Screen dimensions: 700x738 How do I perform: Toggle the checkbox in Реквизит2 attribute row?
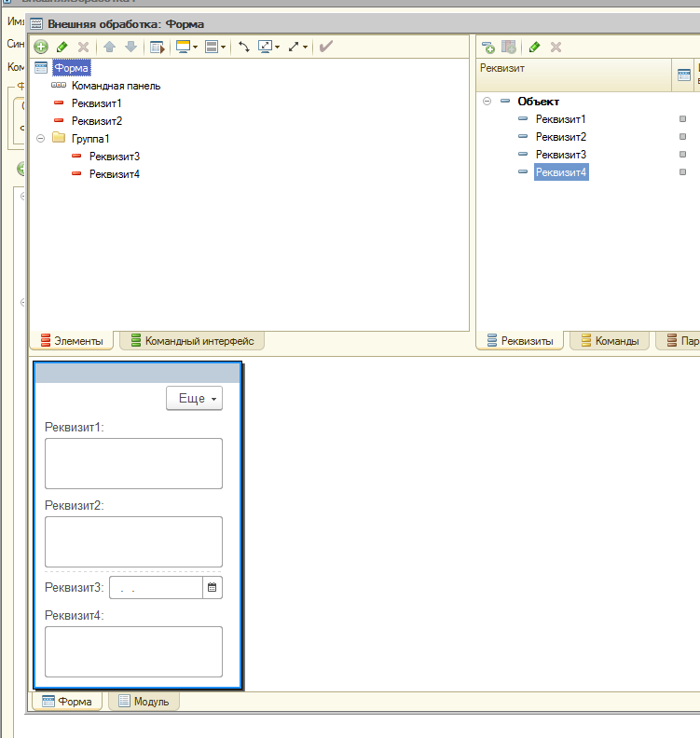682,136
